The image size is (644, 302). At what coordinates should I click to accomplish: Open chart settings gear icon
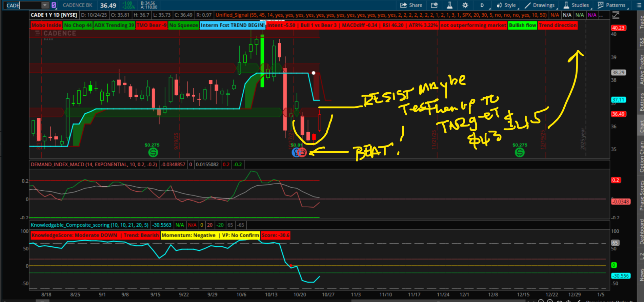(465, 5)
